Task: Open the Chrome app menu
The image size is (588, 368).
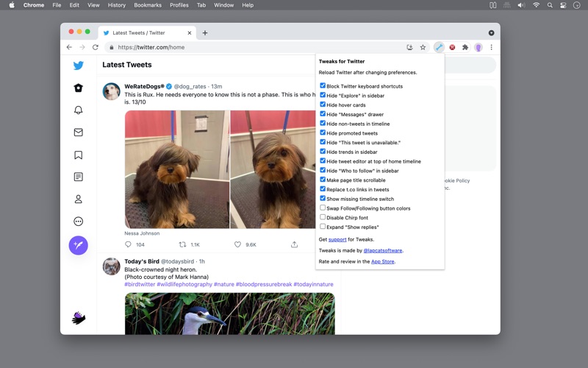Action: pos(34,5)
